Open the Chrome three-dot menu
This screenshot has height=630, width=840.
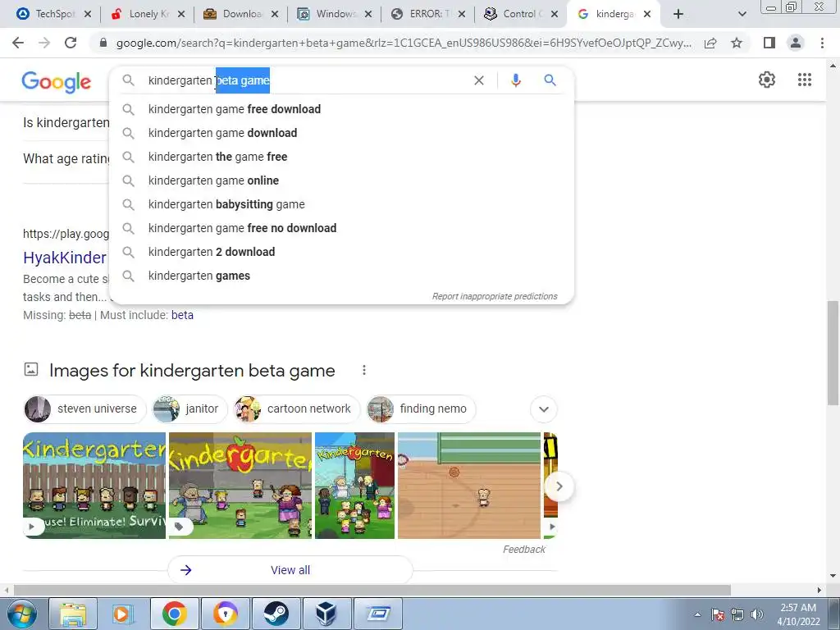822,43
